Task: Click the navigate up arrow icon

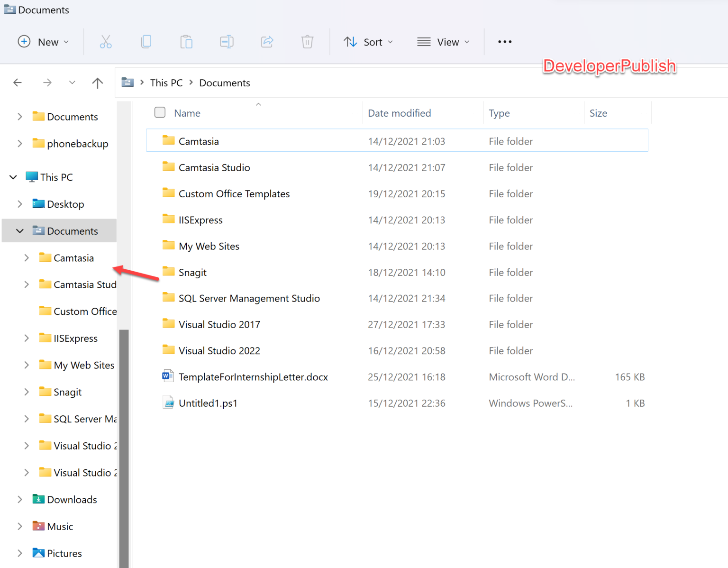Action: pos(97,82)
